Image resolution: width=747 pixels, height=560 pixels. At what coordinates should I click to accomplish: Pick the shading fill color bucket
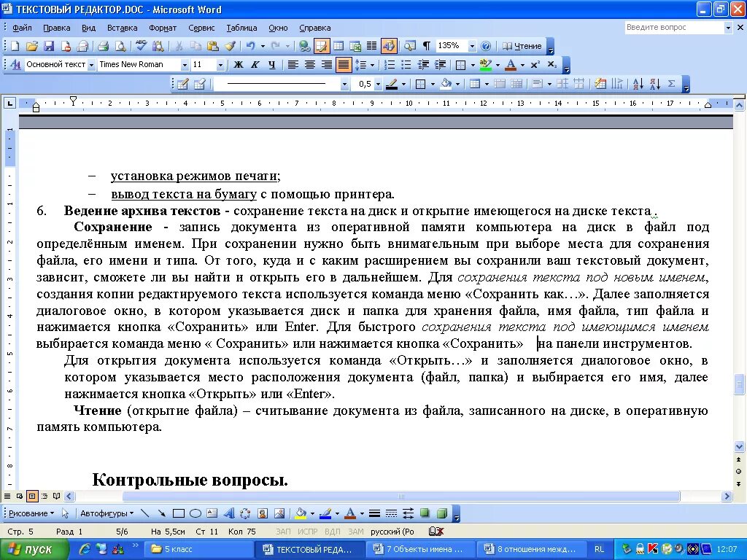pyautogui.click(x=446, y=85)
